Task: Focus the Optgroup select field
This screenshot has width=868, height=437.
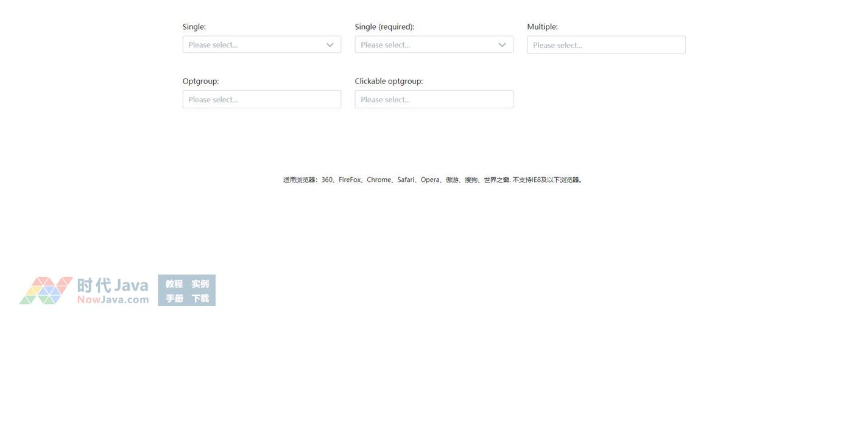Action: [x=261, y=99]
